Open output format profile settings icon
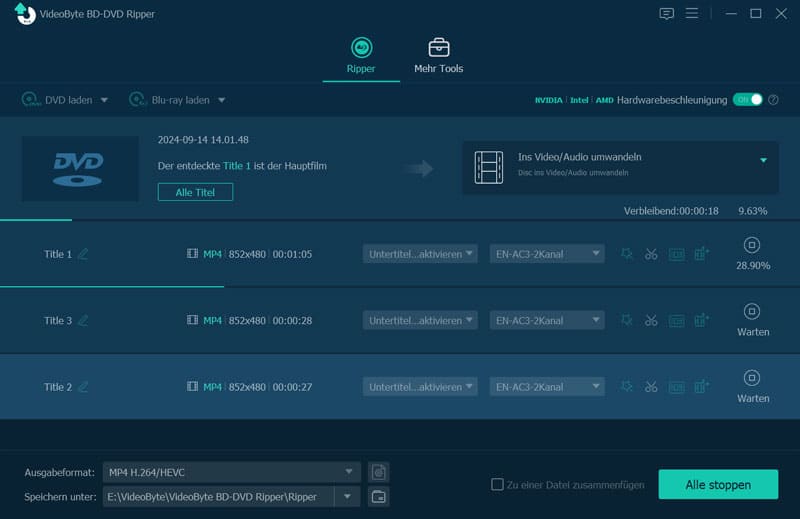 [x=378, y=472]
